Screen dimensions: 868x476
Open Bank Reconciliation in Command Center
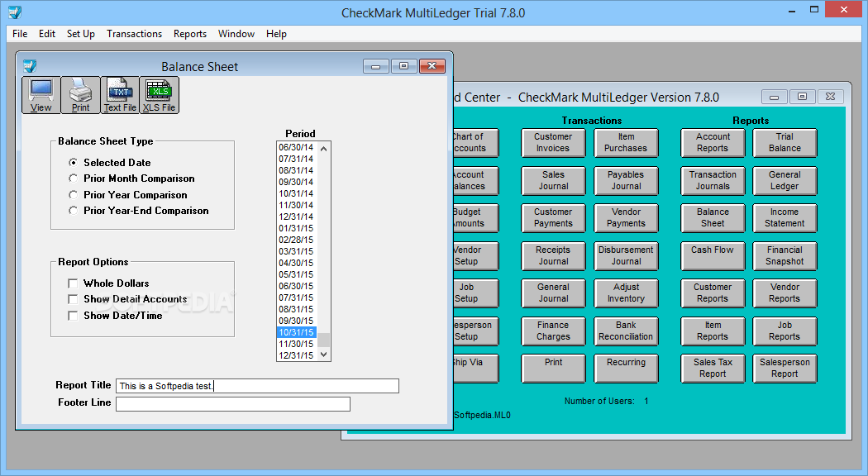[626, 331]
